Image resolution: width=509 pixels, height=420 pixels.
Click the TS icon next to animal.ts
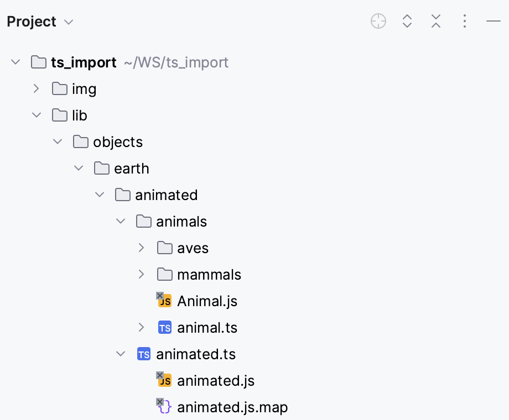tap(164, 327)
